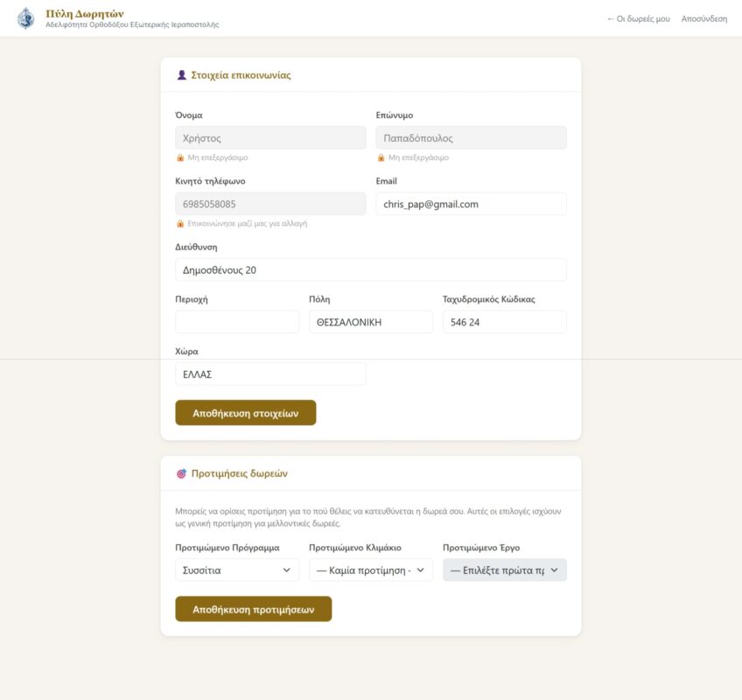This screenshot has height=700, width=742.
Task: Focus the Email input field
Action: (x=471, y=204)
